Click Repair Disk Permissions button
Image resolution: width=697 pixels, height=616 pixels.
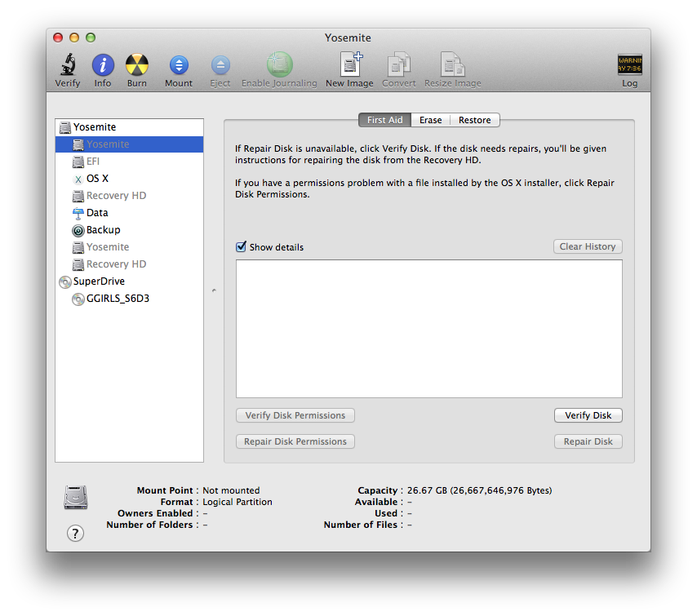pos(295,441)
